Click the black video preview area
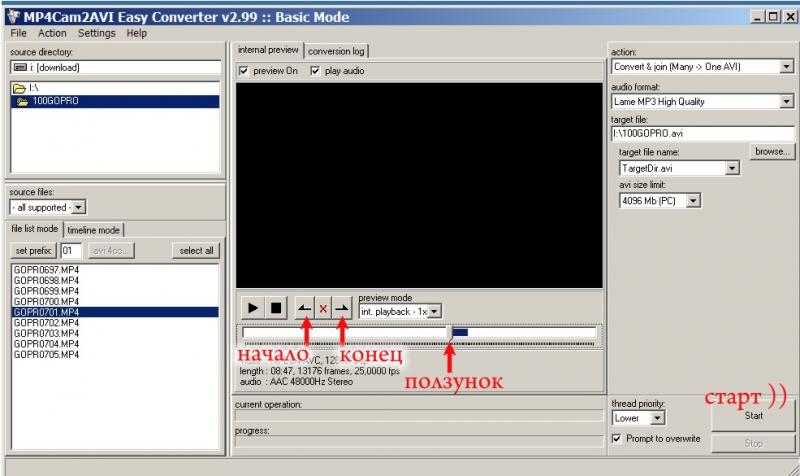The height and width of the screenshot is (476, 800). 419,186
